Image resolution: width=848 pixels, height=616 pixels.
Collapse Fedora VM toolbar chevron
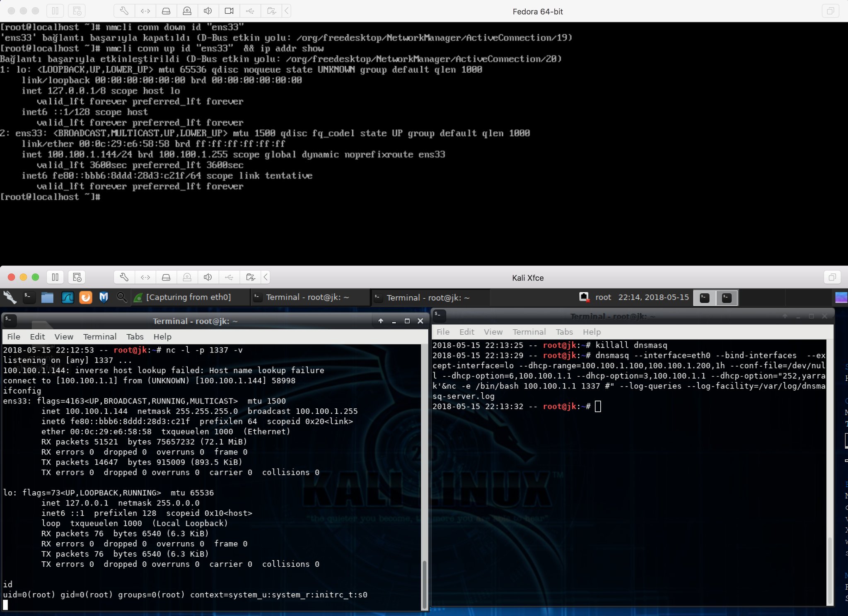(286, 11)
